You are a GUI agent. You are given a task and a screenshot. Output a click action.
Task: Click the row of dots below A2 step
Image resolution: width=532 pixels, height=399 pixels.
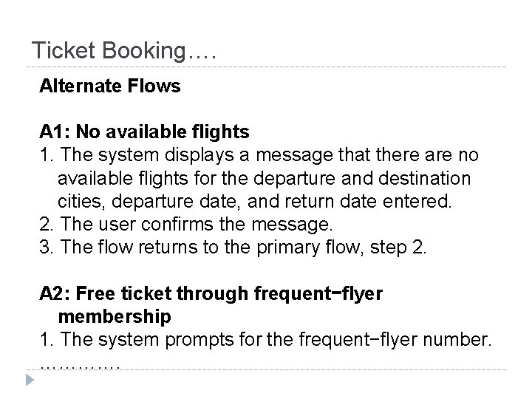coord(81,362)
